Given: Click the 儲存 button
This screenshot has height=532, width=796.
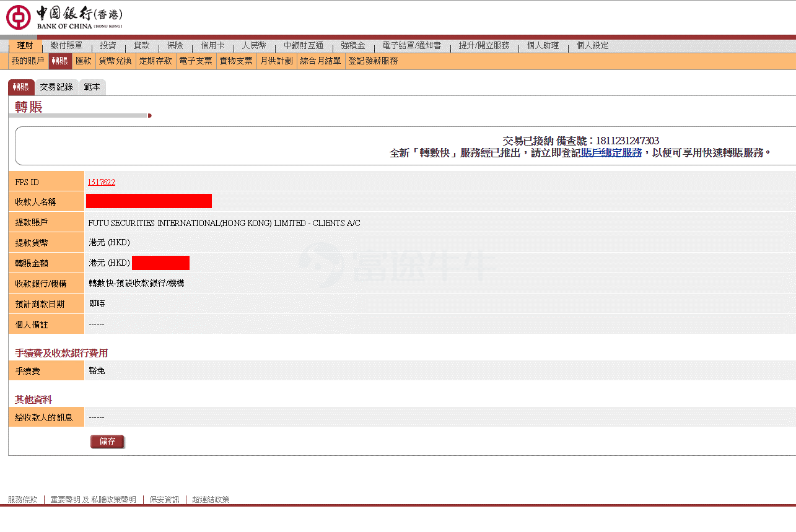Looking at the screenshot, I should click(107, 442).
